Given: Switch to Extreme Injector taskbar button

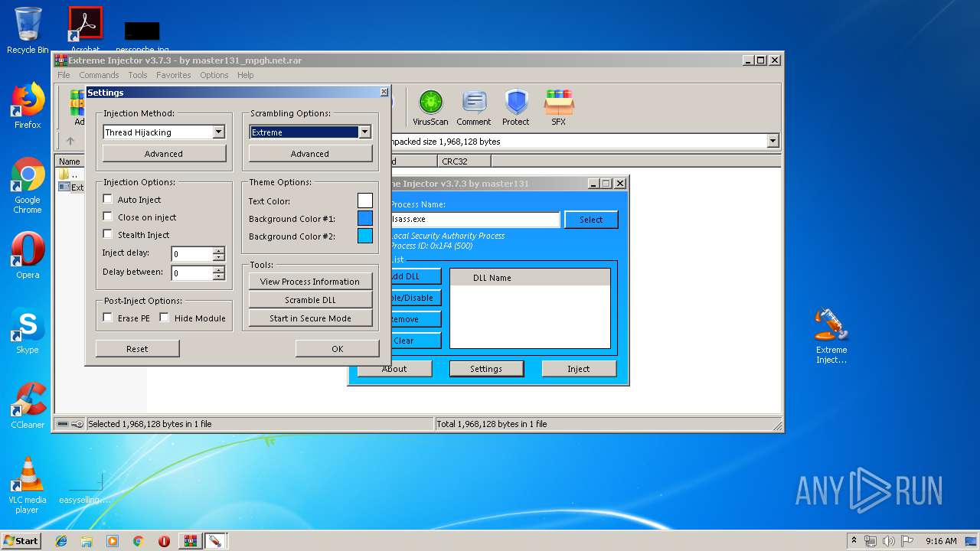Looking at the screenshot, I should tap(215, 541).
